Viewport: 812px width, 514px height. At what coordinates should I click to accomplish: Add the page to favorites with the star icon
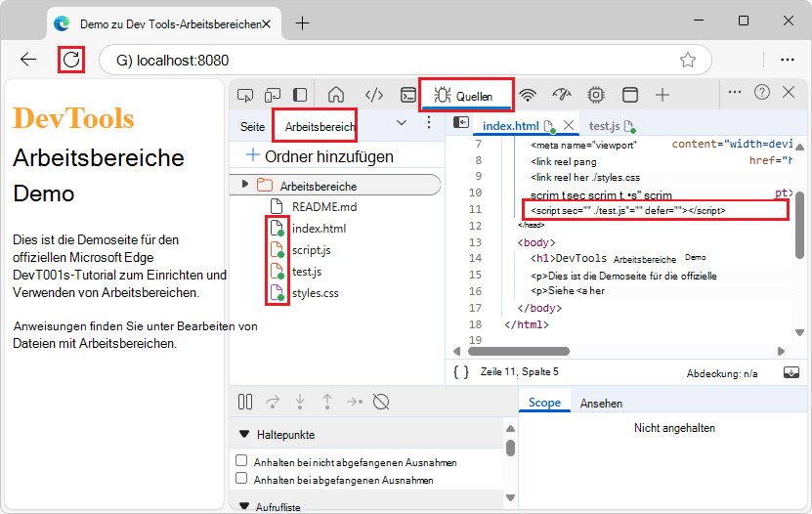tap(687, 60)
